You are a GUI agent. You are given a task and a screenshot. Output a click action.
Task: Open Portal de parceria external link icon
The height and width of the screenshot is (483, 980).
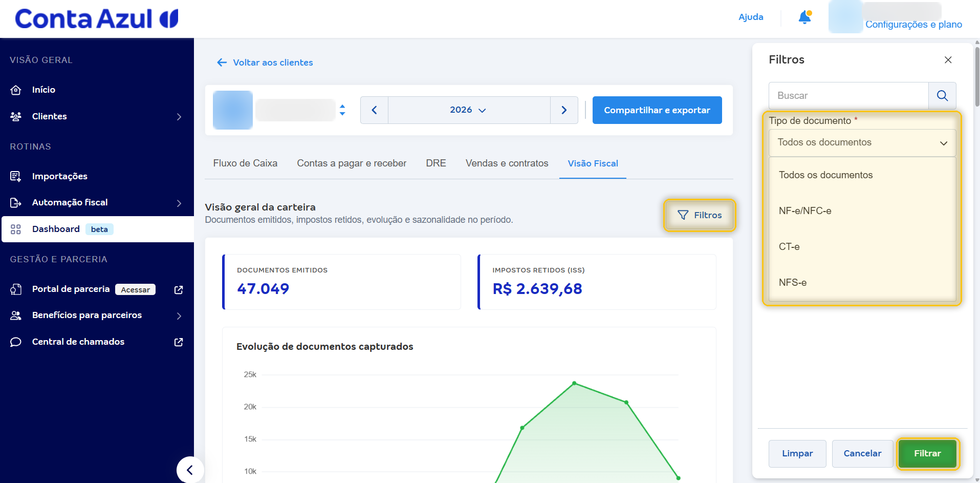pyautogui.click(x=179, y=290)
